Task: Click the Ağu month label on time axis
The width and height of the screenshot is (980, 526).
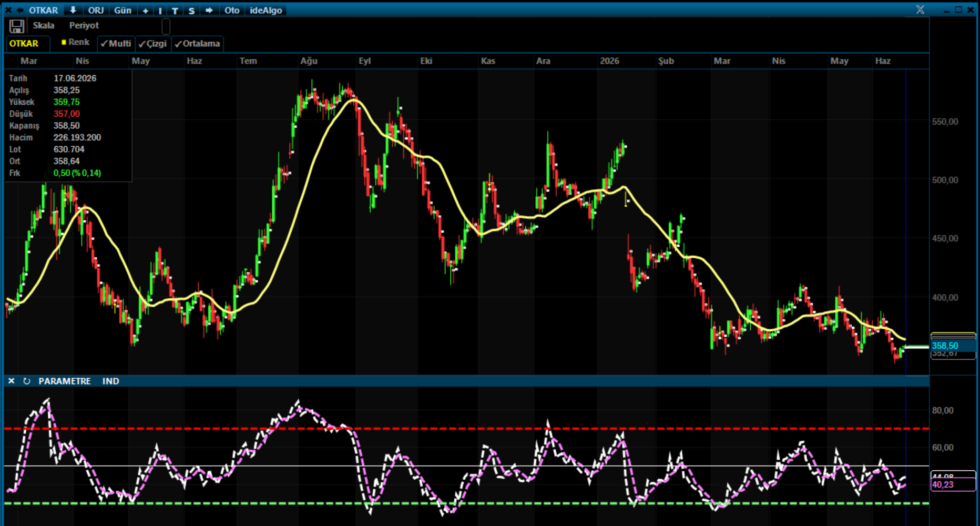Action: pos(309,61)
